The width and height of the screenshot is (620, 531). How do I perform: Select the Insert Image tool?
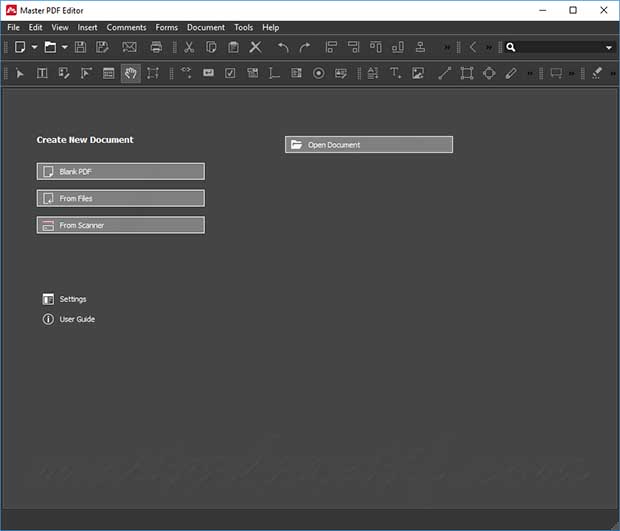click(418, 74)
